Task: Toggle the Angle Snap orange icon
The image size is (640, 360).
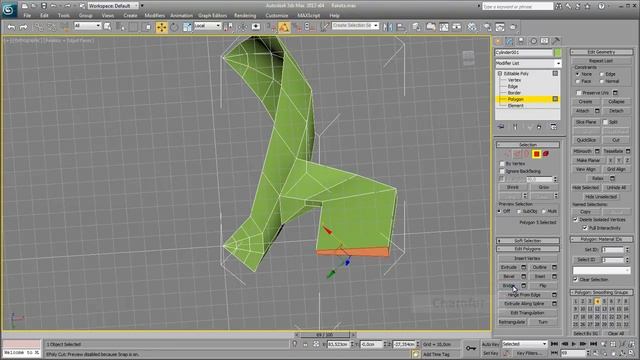Action: [x=284, y=27]
